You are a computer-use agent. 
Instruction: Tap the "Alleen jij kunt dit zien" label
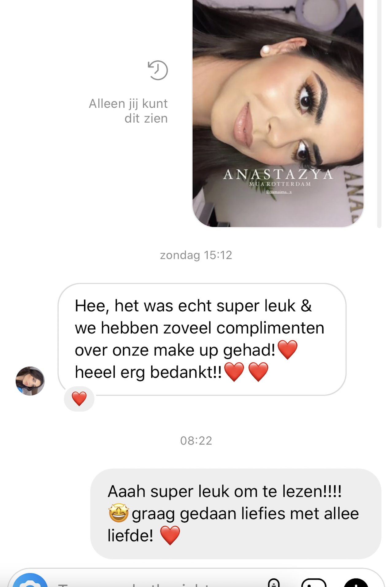coord(128,111)
